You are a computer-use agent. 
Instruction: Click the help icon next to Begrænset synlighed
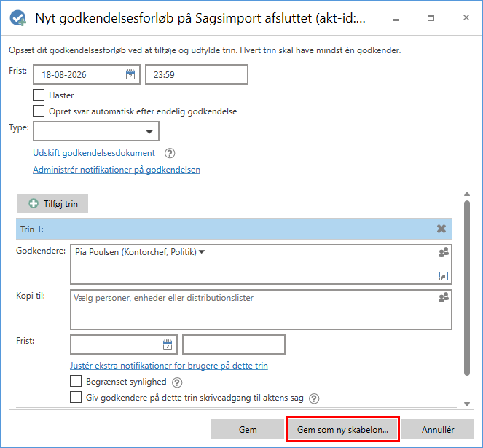pos(177,382)
